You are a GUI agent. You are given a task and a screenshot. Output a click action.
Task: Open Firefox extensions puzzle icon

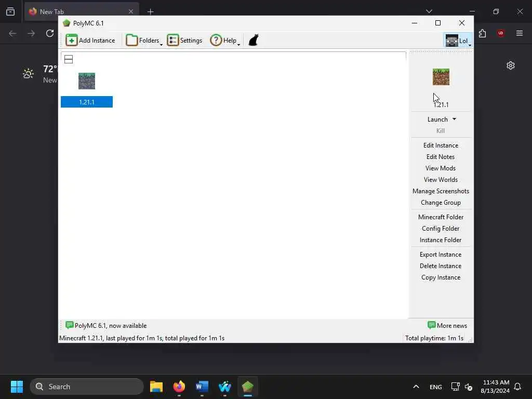point(482,33)
